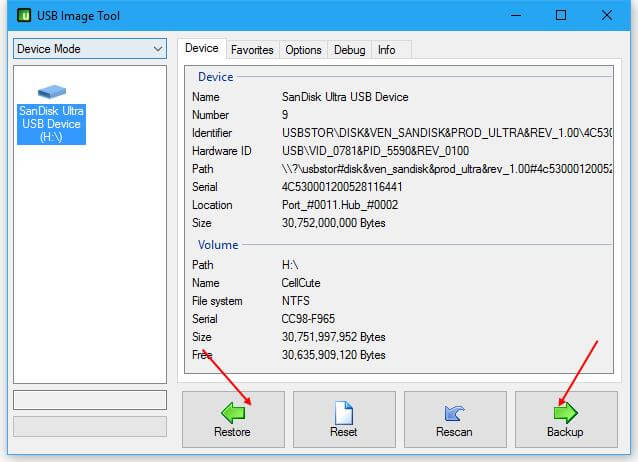Click the file system value NTFS
The image size is (638, 462).
[295, 301]
